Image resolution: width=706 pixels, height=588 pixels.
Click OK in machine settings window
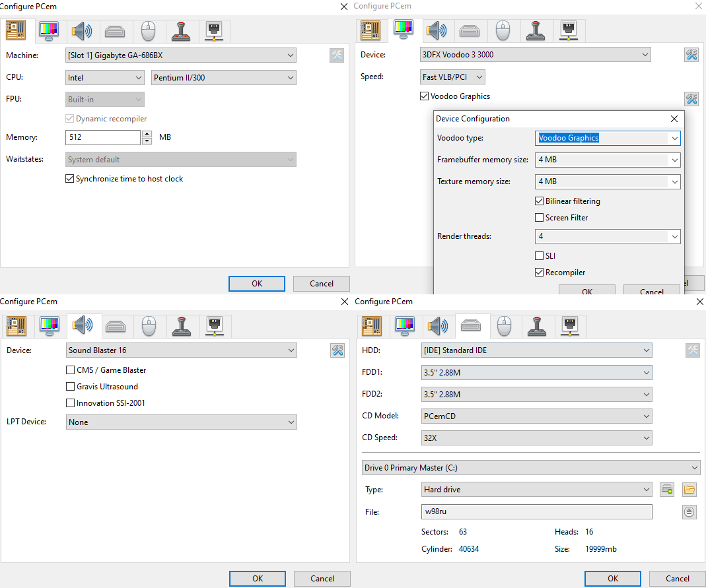coord(257,284)
